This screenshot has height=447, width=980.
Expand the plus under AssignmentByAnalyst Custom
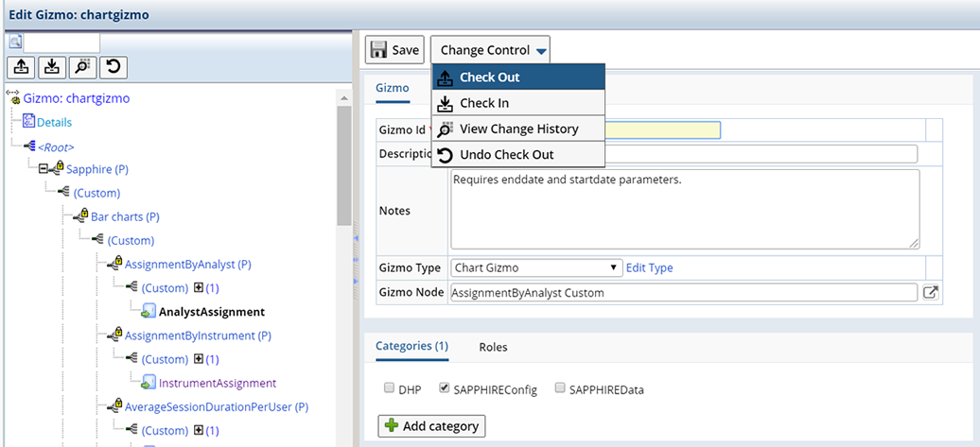click(199, 288)
